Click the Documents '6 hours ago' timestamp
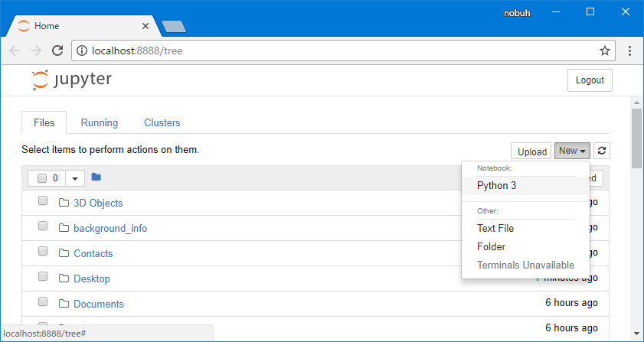644x342 pixels. pos(571,302)
